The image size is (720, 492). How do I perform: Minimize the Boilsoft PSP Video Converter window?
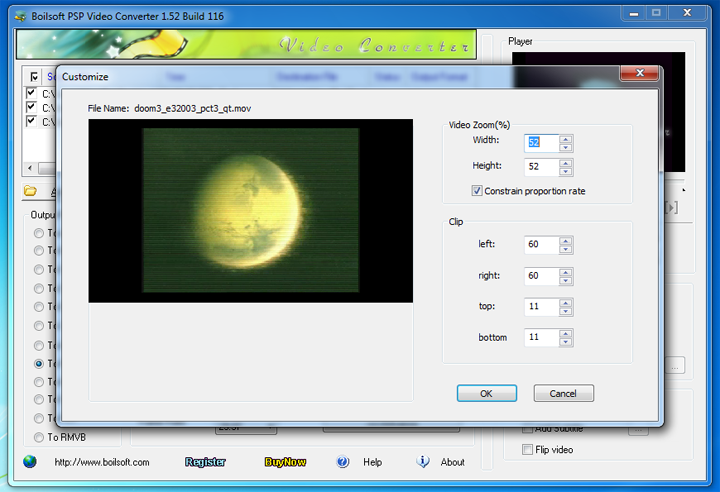coord(634,13)
